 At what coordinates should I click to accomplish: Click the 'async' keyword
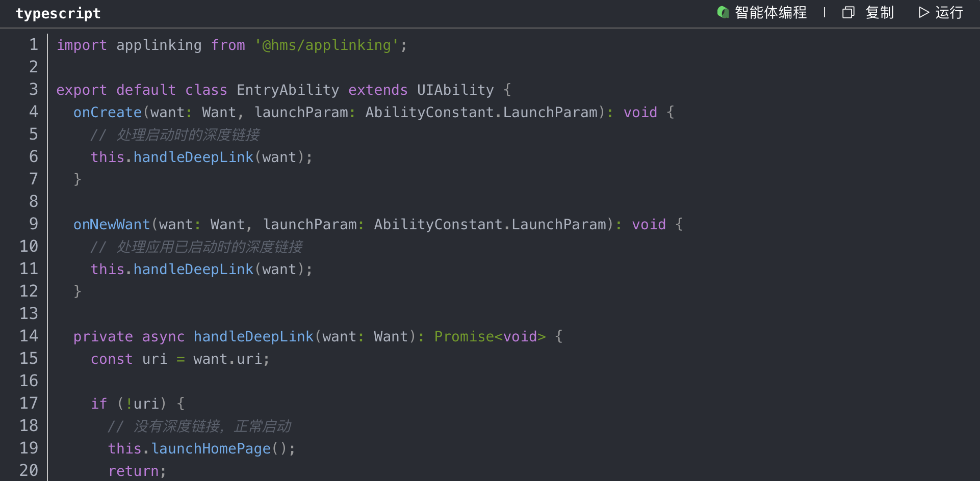tap(163, 337)
